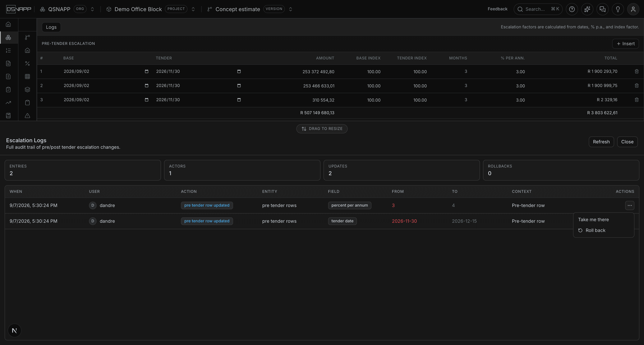Image resolution: width=644 pixels, height=345 pixels.
Task: Select the Logs tab
Action: point(51,27)
